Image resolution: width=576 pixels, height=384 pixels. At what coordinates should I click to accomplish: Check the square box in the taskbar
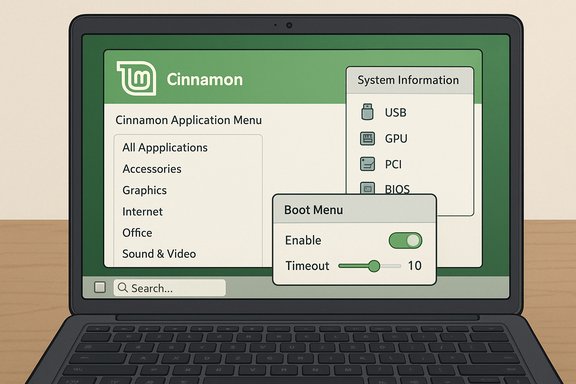100,287
